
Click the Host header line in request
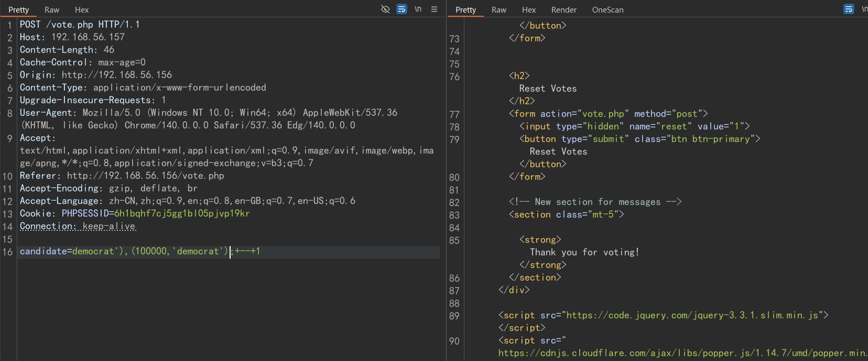72,37
